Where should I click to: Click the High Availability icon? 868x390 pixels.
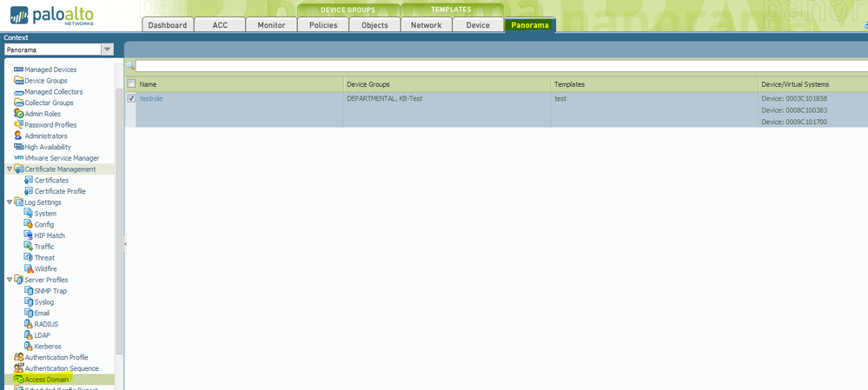[18, 147]
